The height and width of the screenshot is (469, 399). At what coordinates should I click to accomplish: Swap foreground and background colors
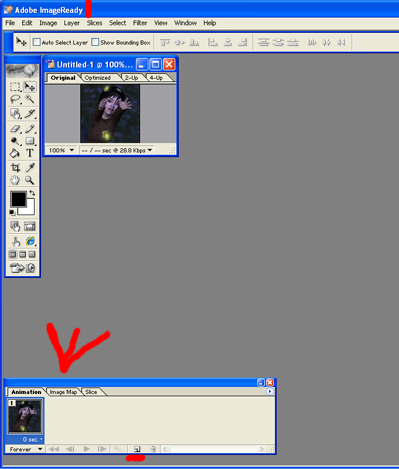point(32,193)
